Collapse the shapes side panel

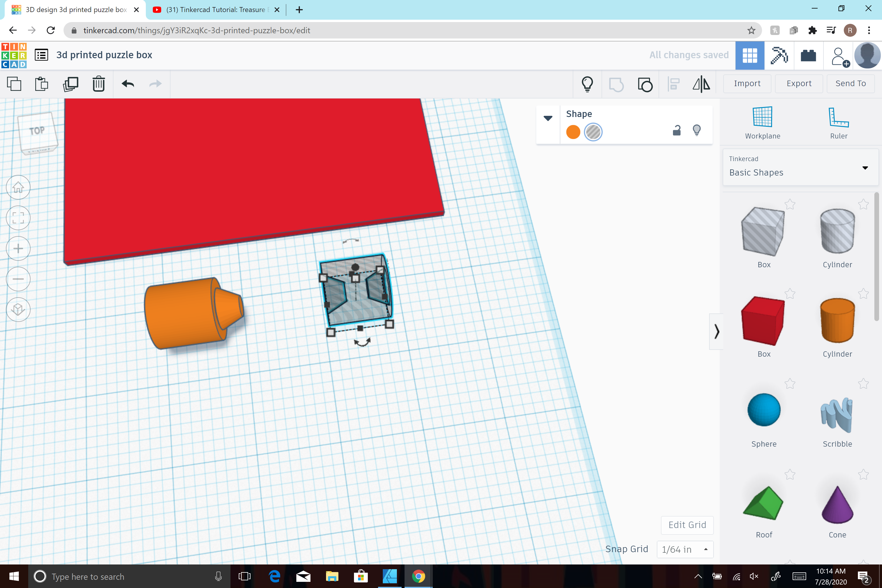point(716,332)
